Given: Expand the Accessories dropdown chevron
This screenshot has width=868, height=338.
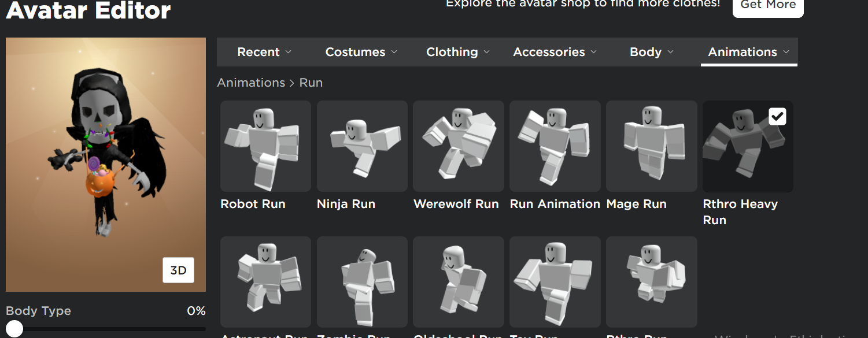Looking at the screenshot, I should click(x=594, y=52).
